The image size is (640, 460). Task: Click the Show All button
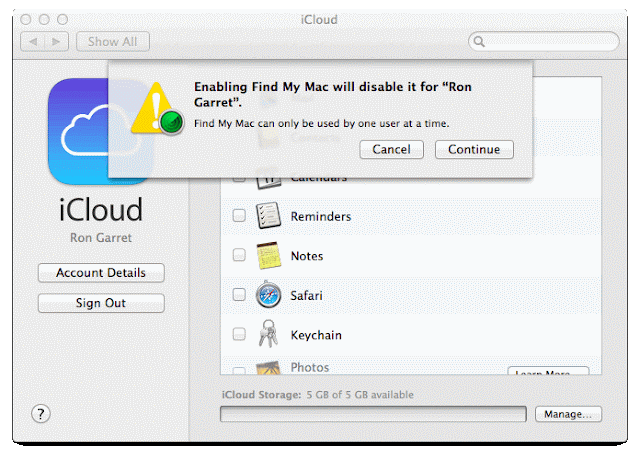click(113, 42)
